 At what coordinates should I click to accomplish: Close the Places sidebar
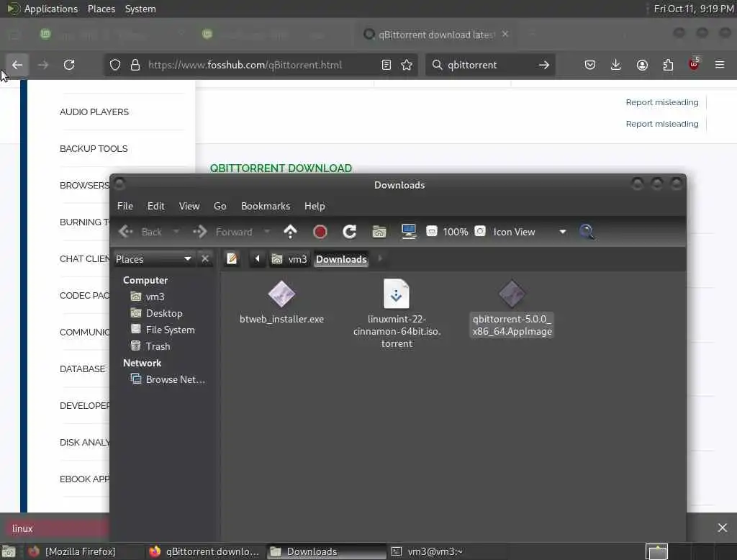point(205,258)
